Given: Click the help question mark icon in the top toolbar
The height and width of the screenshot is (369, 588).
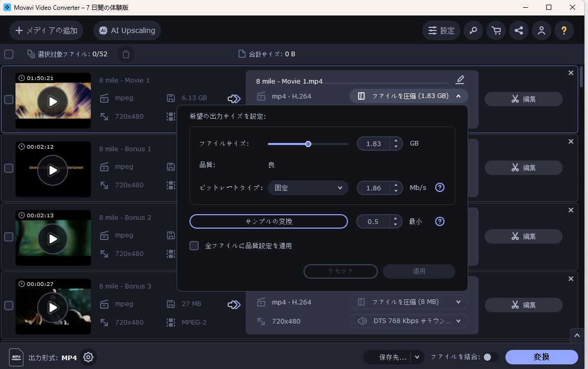Looking at the screenshot, I should click(564, 30).
